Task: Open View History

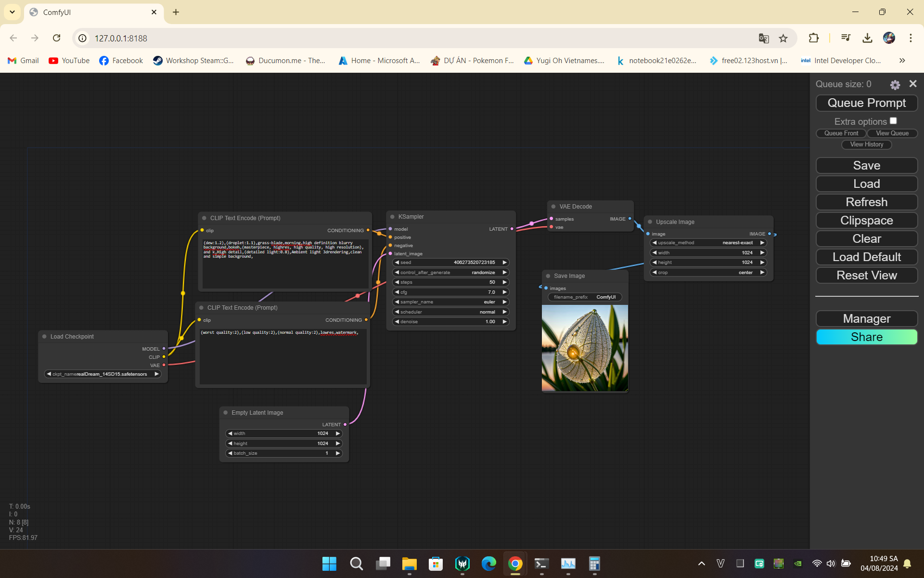Action: 866,144
